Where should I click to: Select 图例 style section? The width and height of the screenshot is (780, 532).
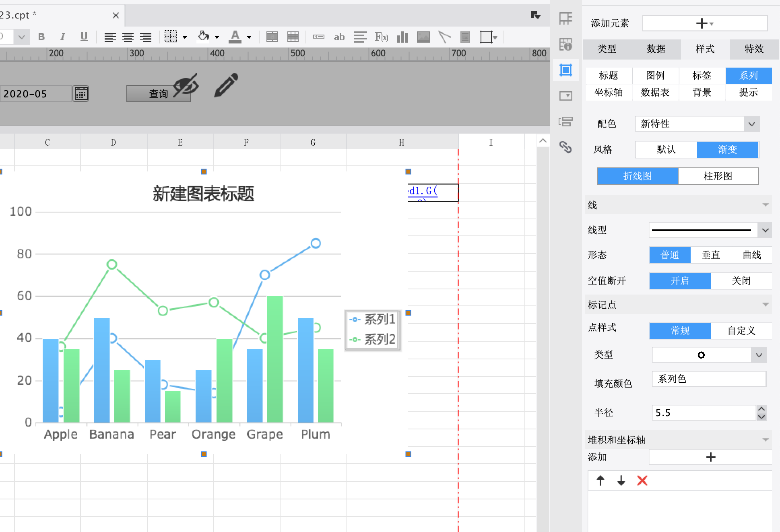click(655, 76)
